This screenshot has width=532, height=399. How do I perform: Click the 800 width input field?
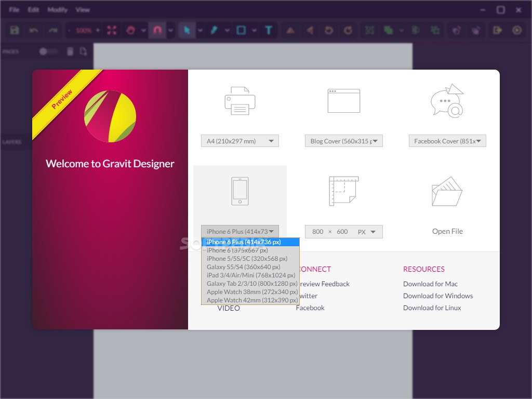coord(317,232)
